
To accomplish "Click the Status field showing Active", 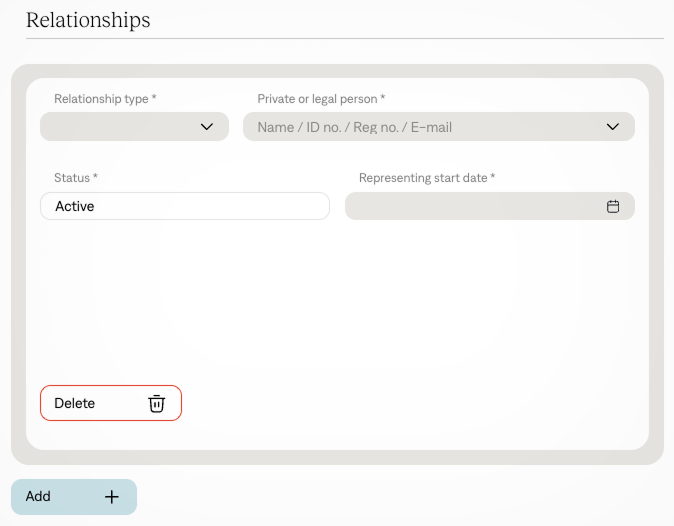I will tap(185, 206).
